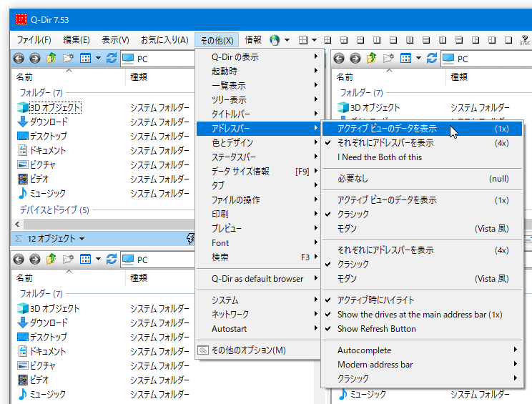Toggle アクティブ時にハイライト option
The image size is (532, 404).
tap(422, 300)
